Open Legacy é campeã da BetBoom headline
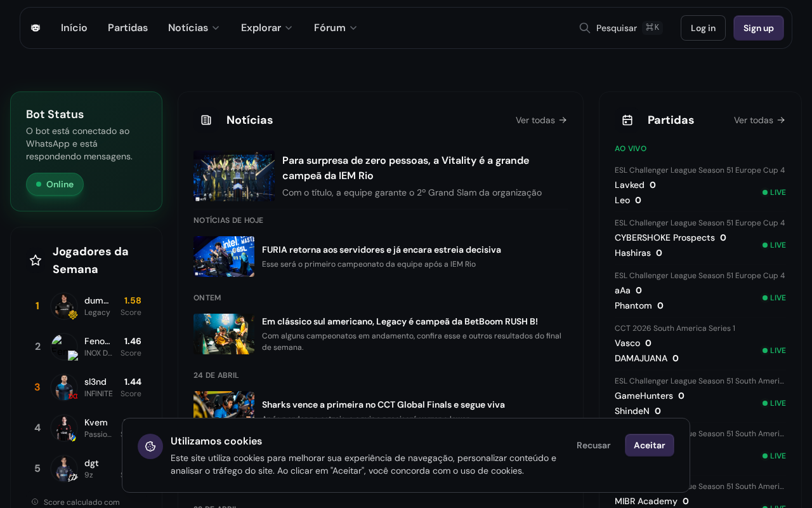The width and height of the screenshot is (812, 508). click(x=400, y=321)
